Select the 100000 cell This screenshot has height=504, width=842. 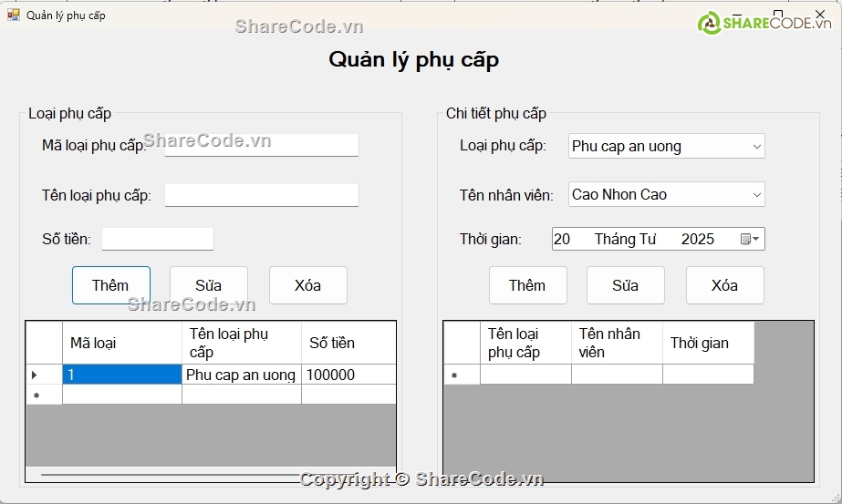(x=348, y=375)
